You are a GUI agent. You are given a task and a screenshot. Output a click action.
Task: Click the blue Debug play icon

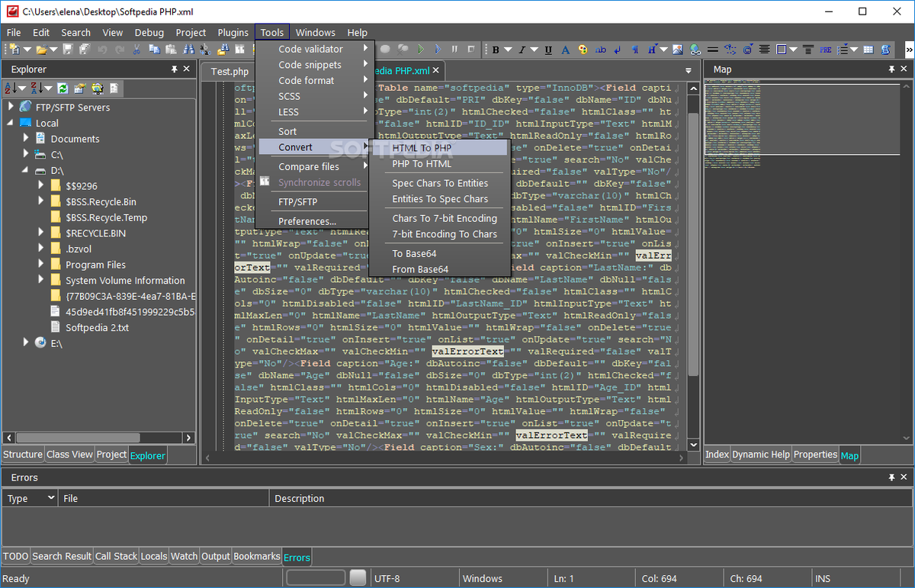point(438,50)
